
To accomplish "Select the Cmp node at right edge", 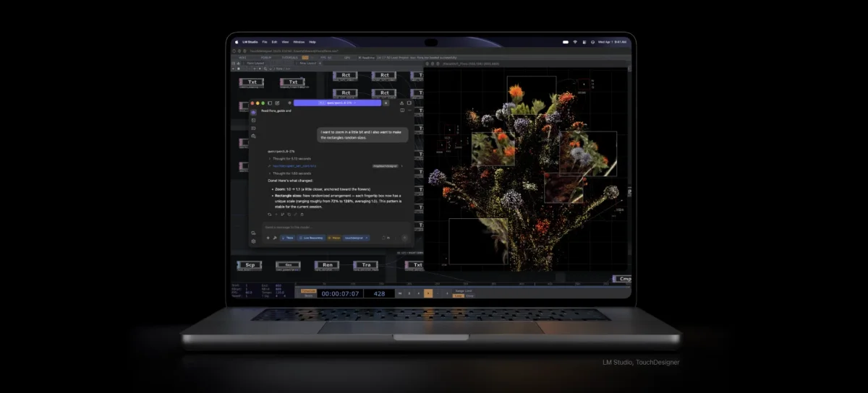I will point(621,279).
